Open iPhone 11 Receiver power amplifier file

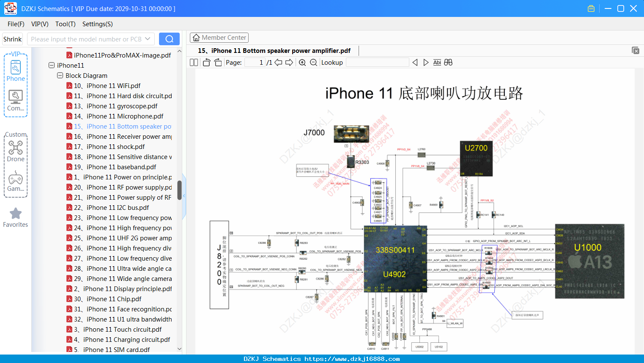coord(119,136)
